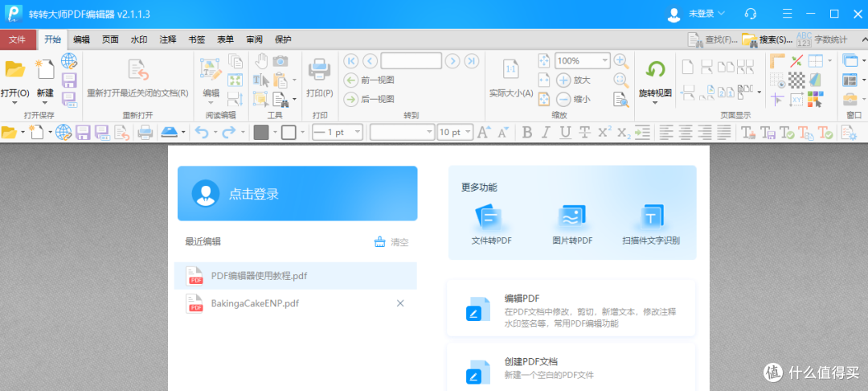Click the green 旋转视图 rotate icon
Screen dimensions: 868x391
click(656, 70)
